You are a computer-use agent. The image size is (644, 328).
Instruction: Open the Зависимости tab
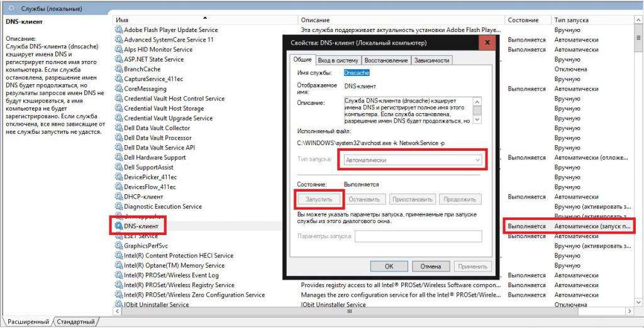pyautogui.click(x=431, y=60)
